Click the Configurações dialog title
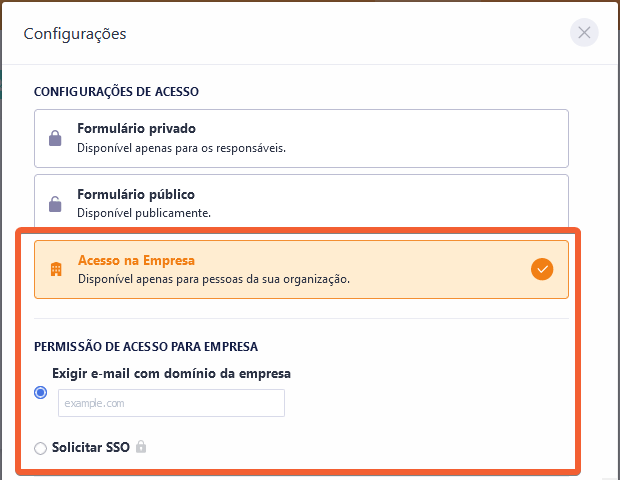 75,34
